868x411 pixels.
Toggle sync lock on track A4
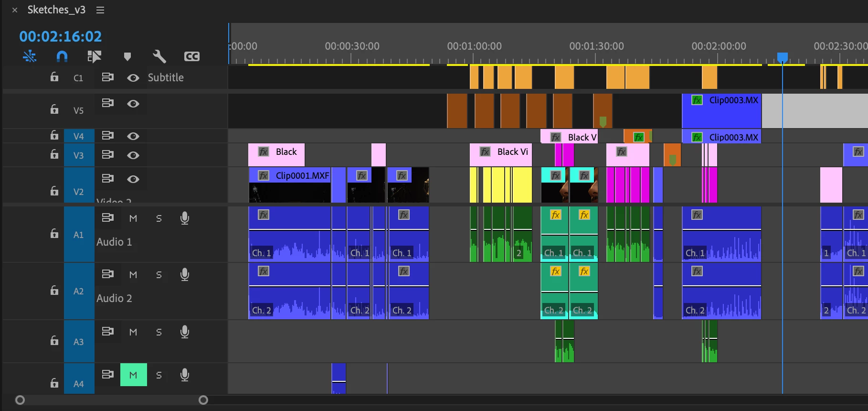(x=108, y=374)
